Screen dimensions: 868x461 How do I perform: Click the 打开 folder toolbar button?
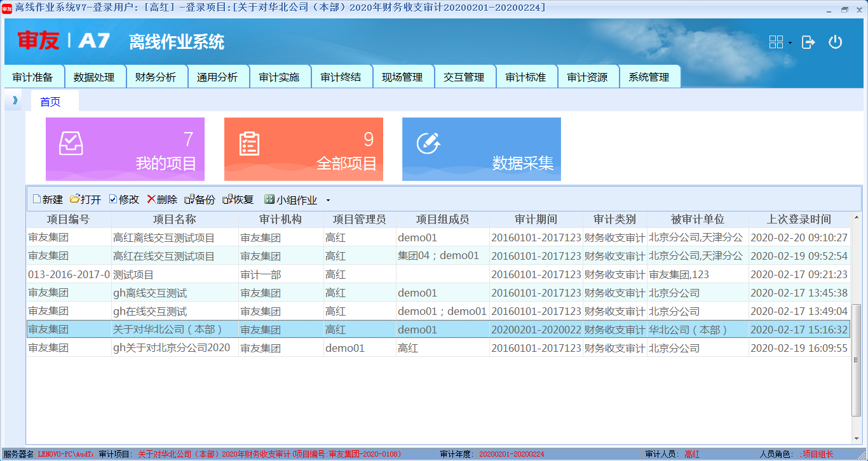pos(86,199)
